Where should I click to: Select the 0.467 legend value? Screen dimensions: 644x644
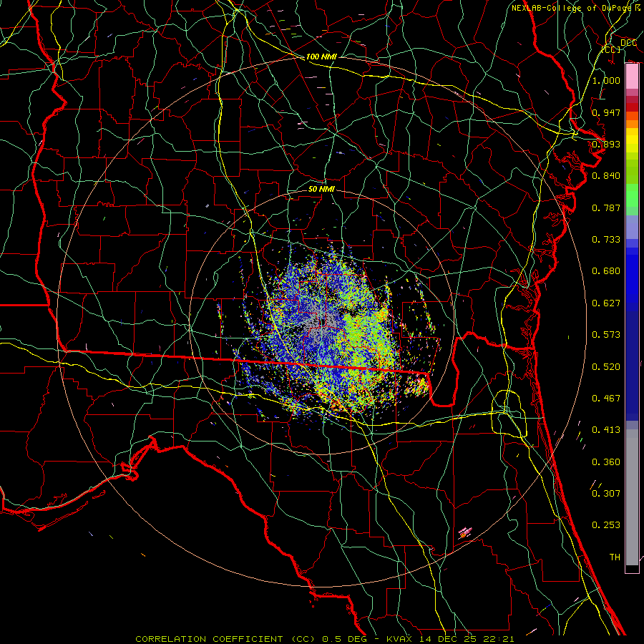pyautogui.click(x=606, y=399)
